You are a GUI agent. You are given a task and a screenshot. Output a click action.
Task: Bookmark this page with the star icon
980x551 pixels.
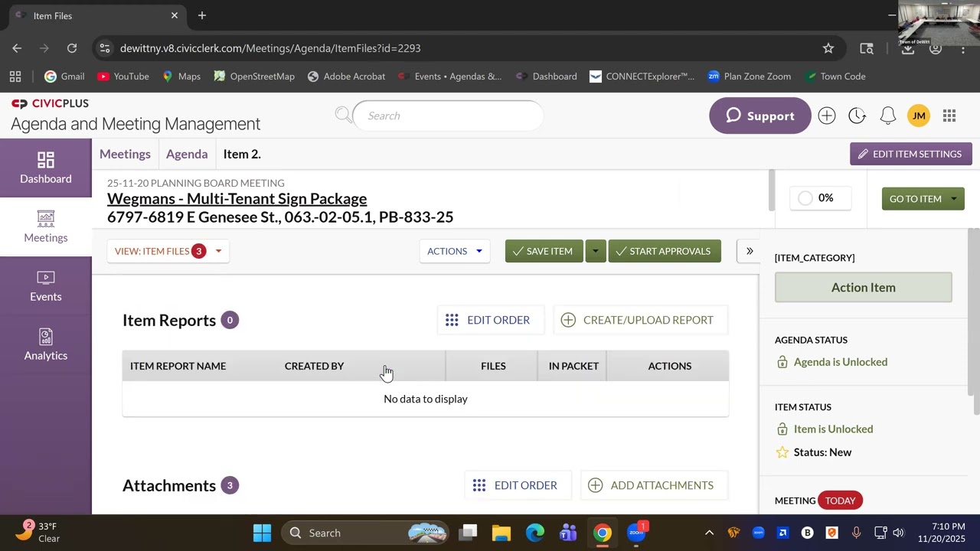click(x=828, y=48)
